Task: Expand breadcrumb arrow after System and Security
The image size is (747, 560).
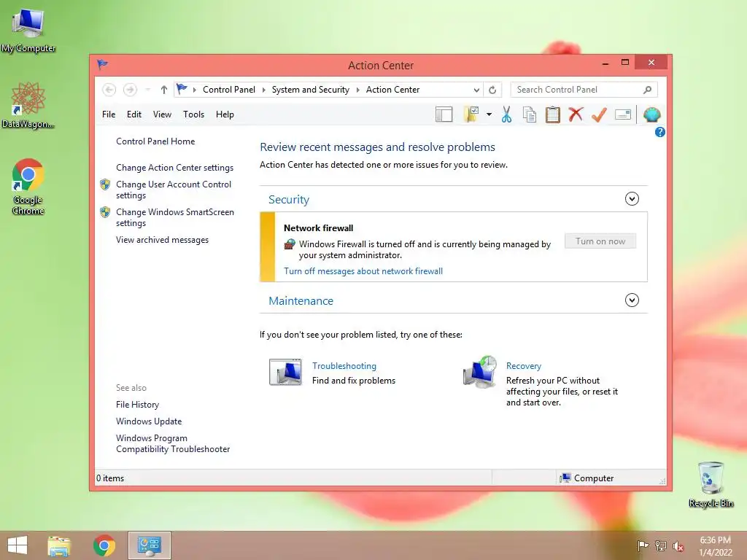Action: [357, 90]
